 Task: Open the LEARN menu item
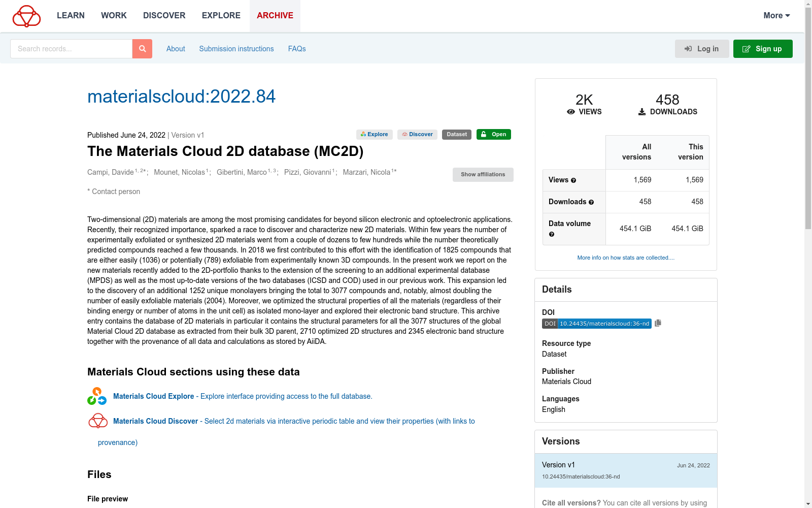71,16
